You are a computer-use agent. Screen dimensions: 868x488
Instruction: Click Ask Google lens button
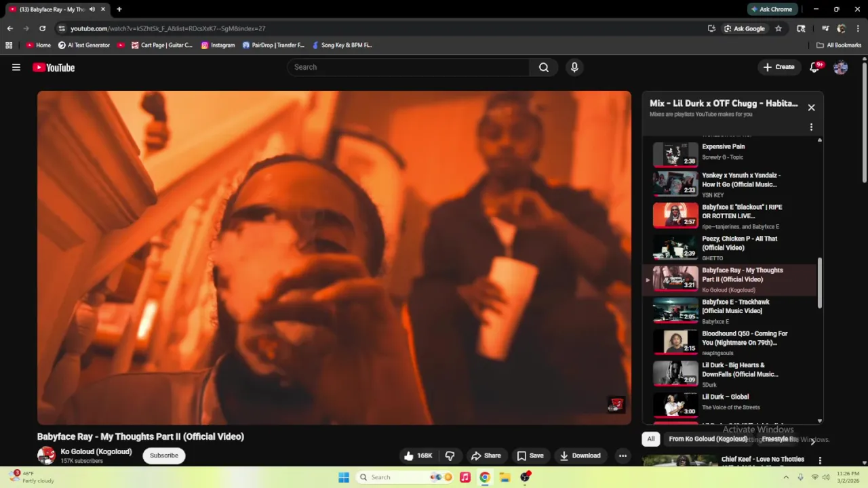(745, 28)
